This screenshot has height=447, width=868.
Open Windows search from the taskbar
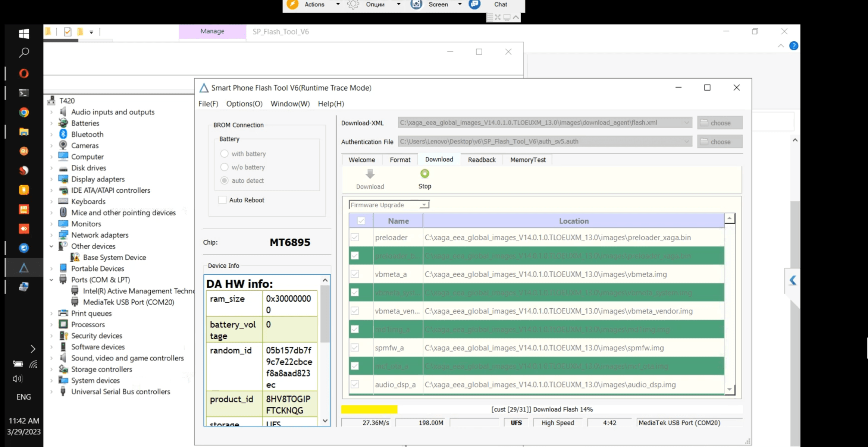(24, 53)
